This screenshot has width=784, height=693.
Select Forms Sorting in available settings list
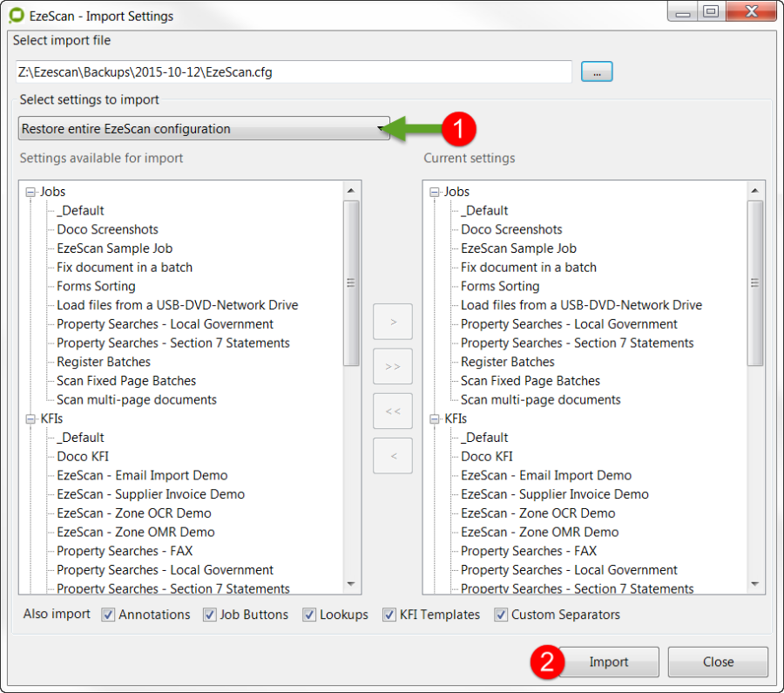click(96, 286)
